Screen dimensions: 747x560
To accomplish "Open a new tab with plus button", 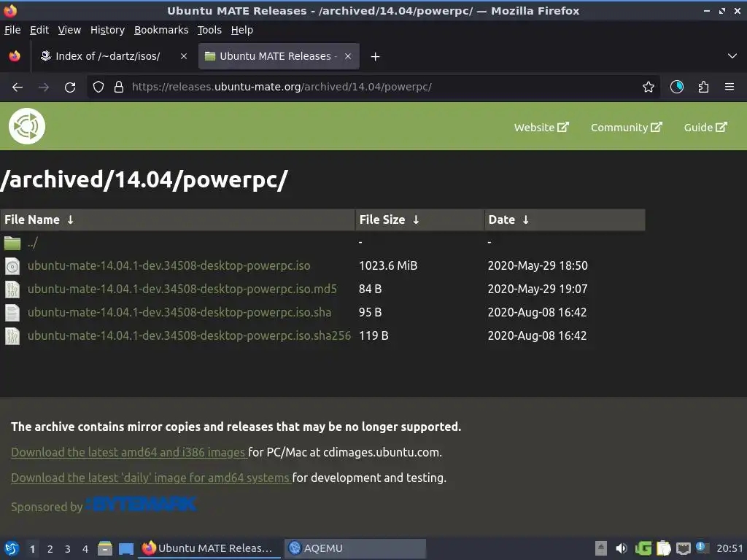I will (376, 57).
